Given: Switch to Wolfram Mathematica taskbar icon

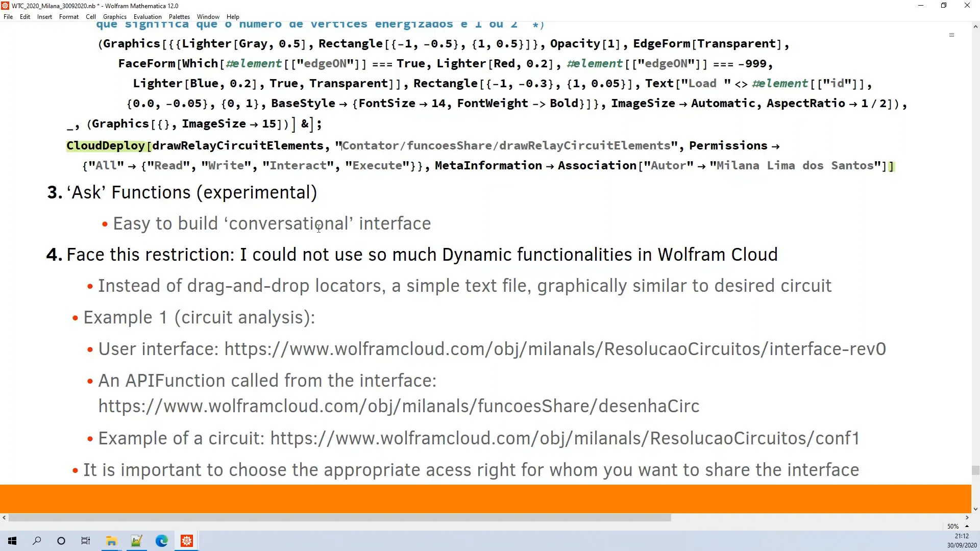Looking at the screenshot, I should point(187,541).
